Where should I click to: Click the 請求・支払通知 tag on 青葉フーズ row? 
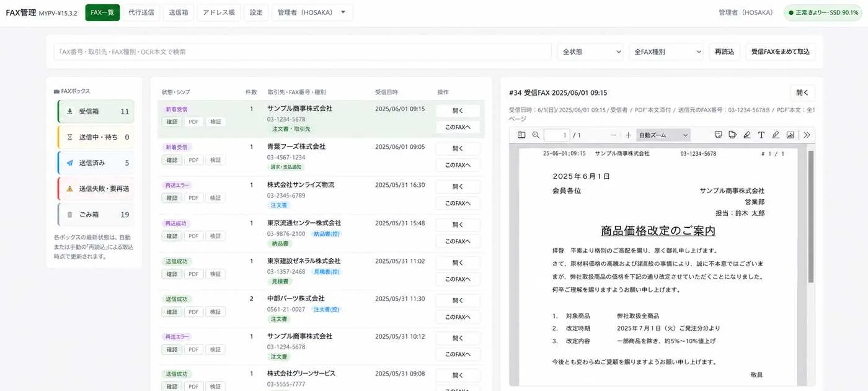286,167
